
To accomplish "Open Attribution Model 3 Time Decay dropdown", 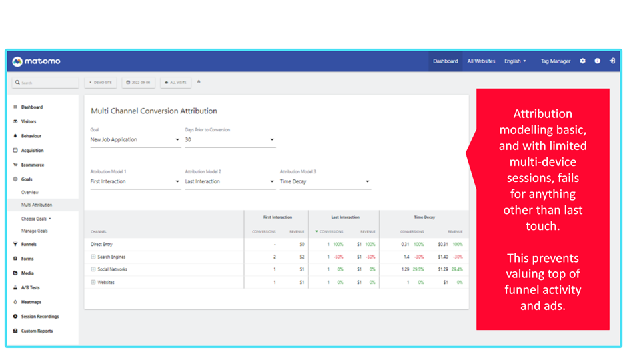I will click(x=325, y=181).
